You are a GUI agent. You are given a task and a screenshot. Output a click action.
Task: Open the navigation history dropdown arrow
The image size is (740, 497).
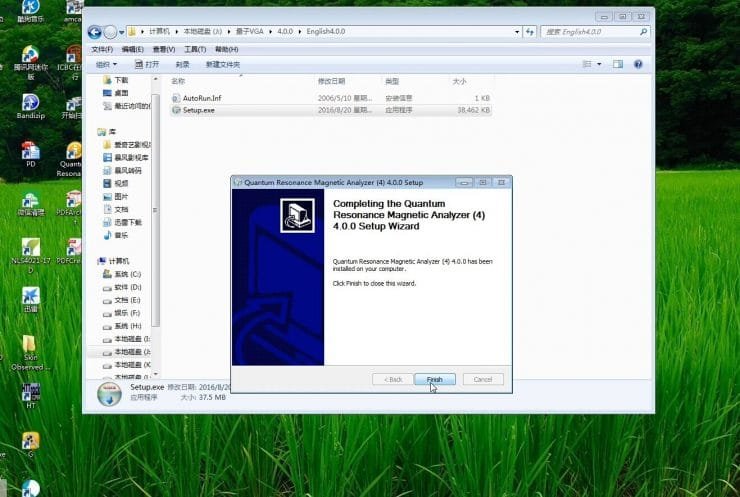click(122, 32)
